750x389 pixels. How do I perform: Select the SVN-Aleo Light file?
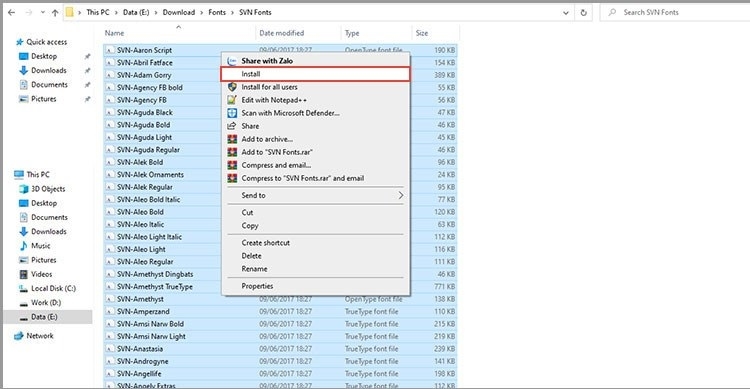click(141, 249)
